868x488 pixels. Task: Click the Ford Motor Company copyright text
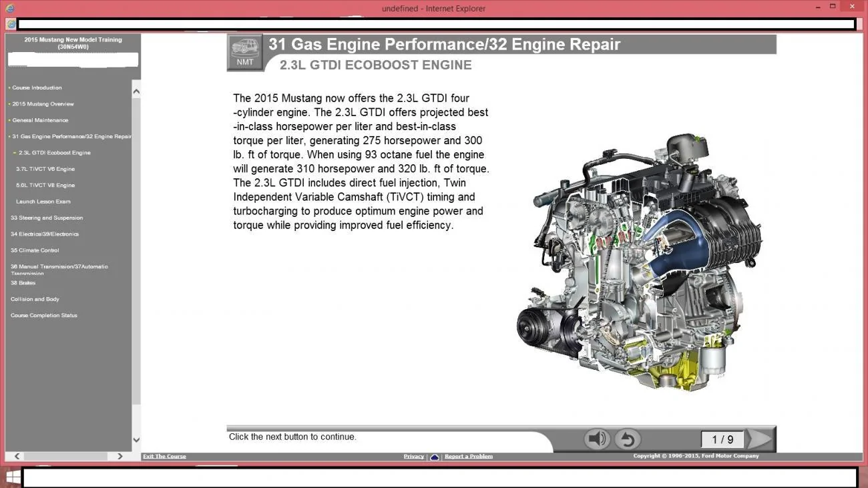696,456
